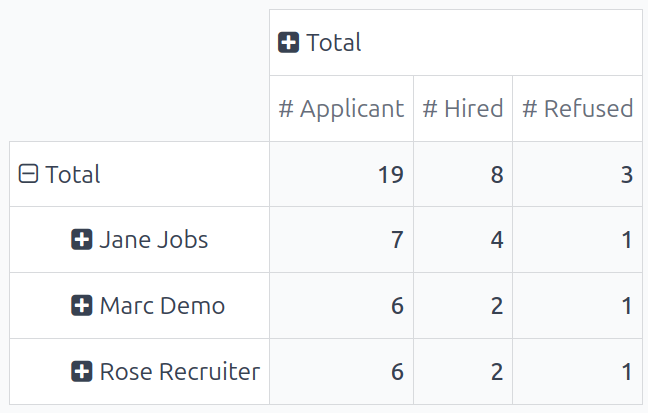Click Marc Demo applicant count cell
The height and width of the screenshot is (413, 648).
click(341, 306)
